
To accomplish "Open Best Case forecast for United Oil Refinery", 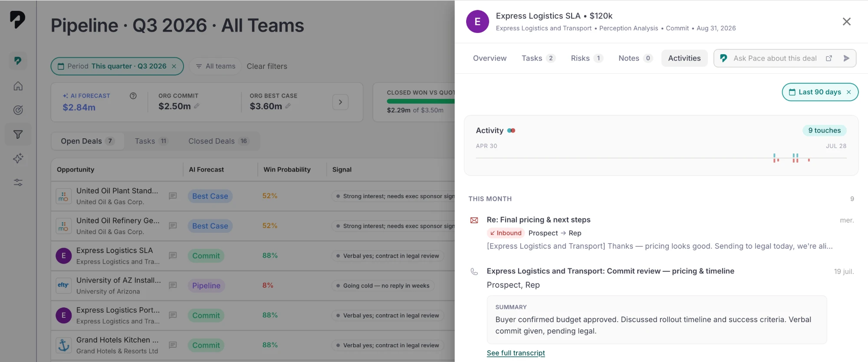I will (210, 226).
